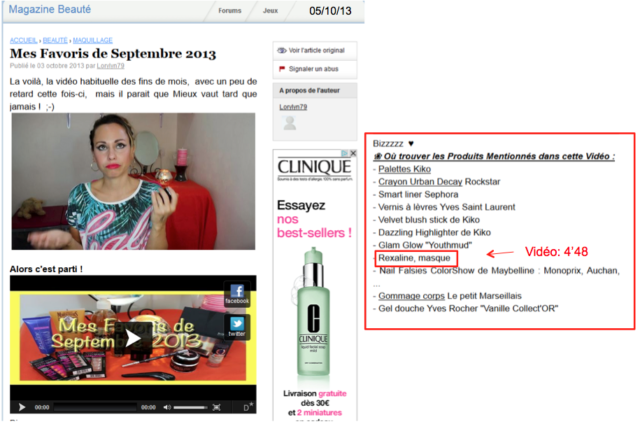
Task: Click Signaler un abus
Action: point(313,69)
